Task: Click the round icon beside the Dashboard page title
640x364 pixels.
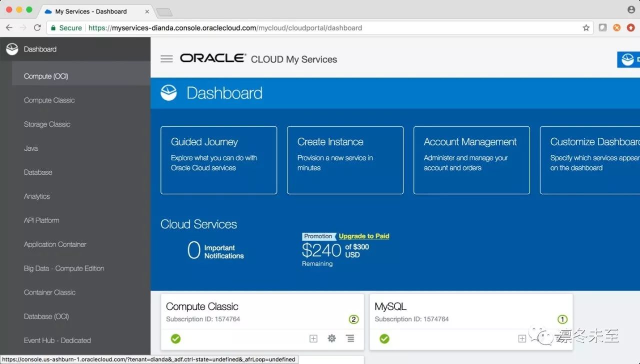Action: [x=169, y=93]
